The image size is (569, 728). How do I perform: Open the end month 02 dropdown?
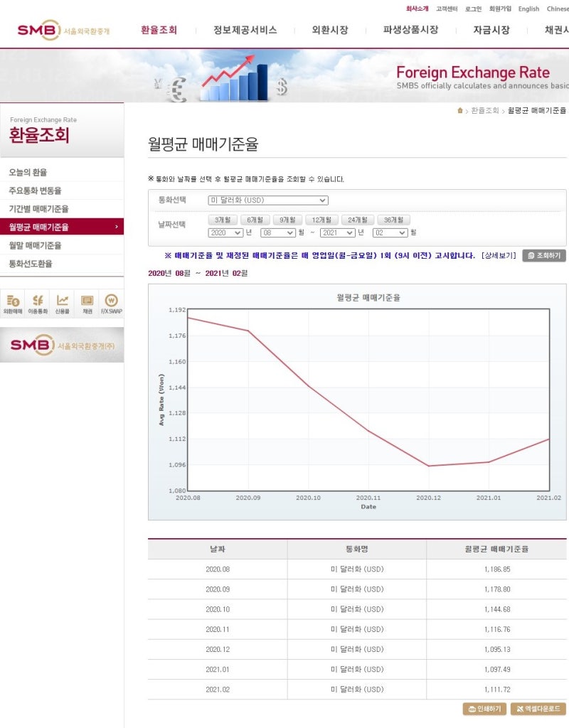pos(390,232)
